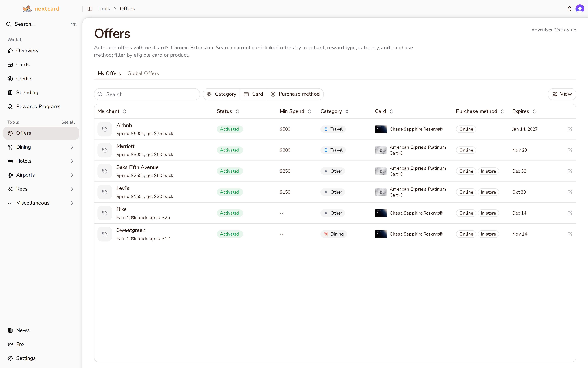Open Rewards Programs
This screenshot has width=588, height=368.
(x=41, y=107)
